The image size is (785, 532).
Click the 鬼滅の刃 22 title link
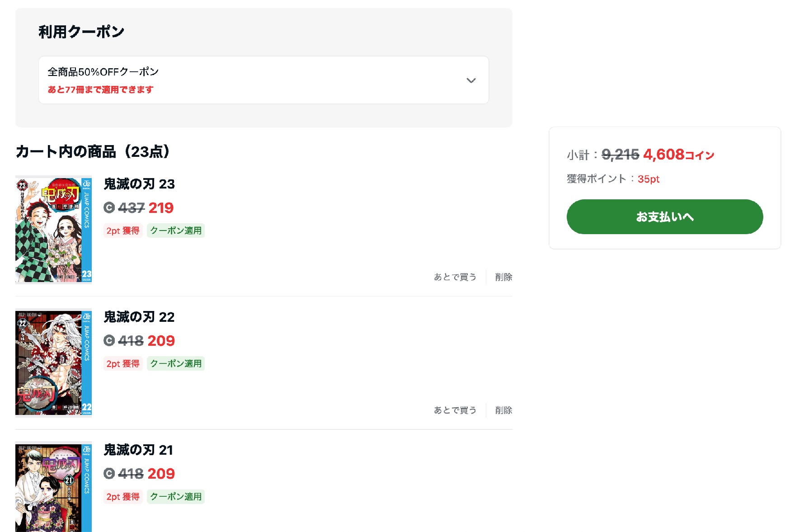[139, 317]
